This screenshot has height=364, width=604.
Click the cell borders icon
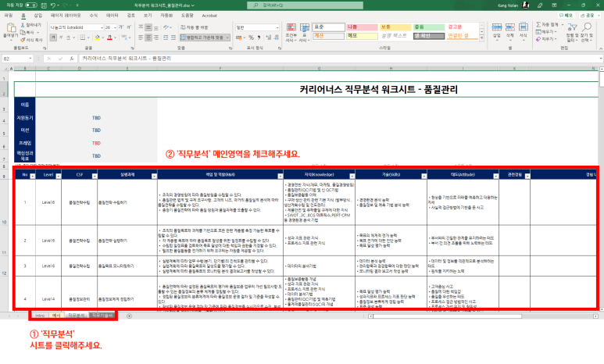click(82, 37)
